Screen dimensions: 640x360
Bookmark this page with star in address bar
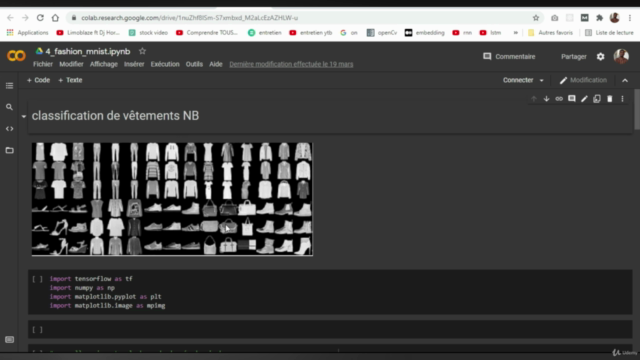536,18
